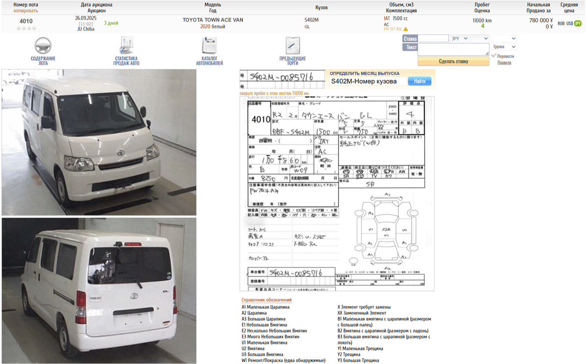Click the W1 Ремонт/Покраска legend entry

coord(283,361)
